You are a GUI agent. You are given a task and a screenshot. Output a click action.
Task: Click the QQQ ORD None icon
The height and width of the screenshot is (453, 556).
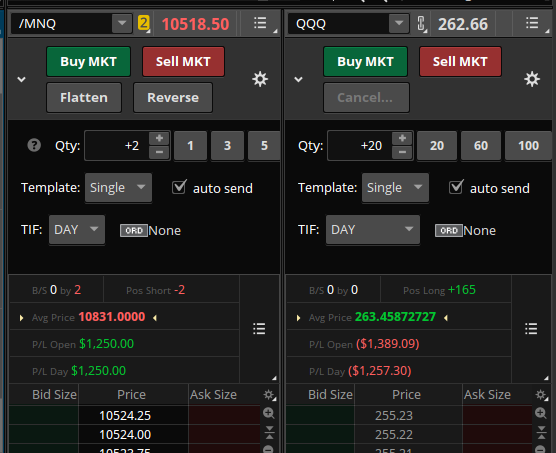click(x=449, y=231)
